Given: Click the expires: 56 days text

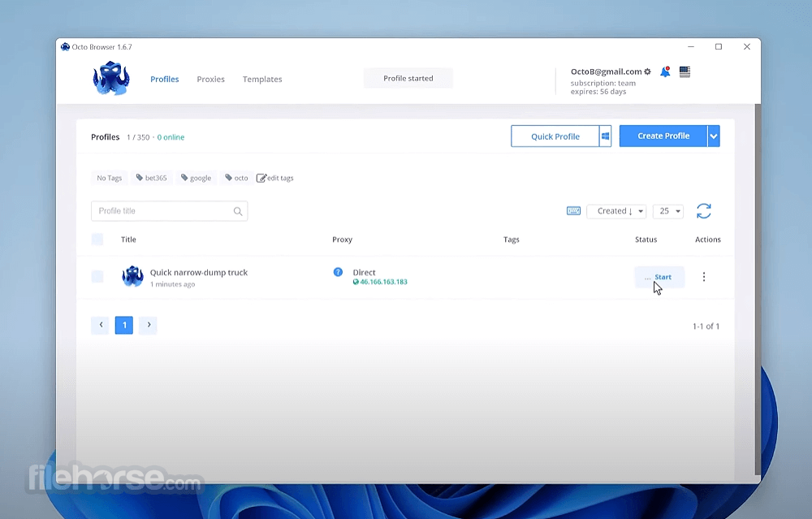Looking at the screenshot, I should pyautogui.click(x=598, y=92).
